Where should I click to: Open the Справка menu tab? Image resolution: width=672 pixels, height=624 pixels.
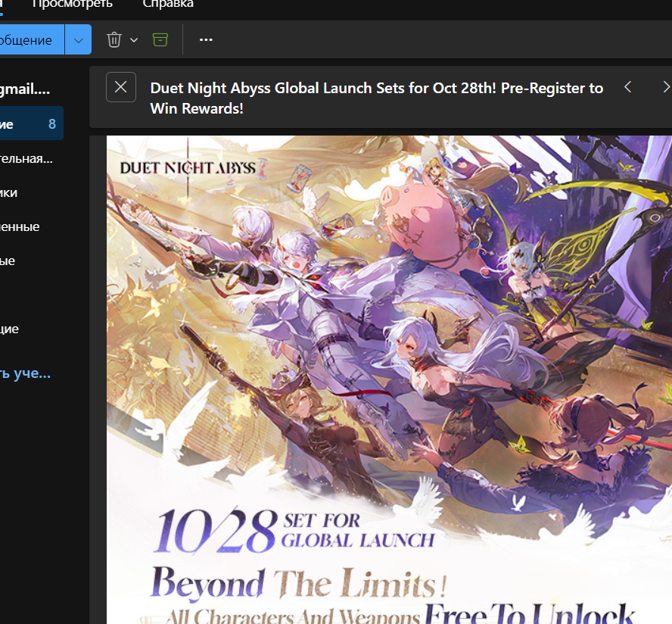pyautogui.click(x=168, y=5)
